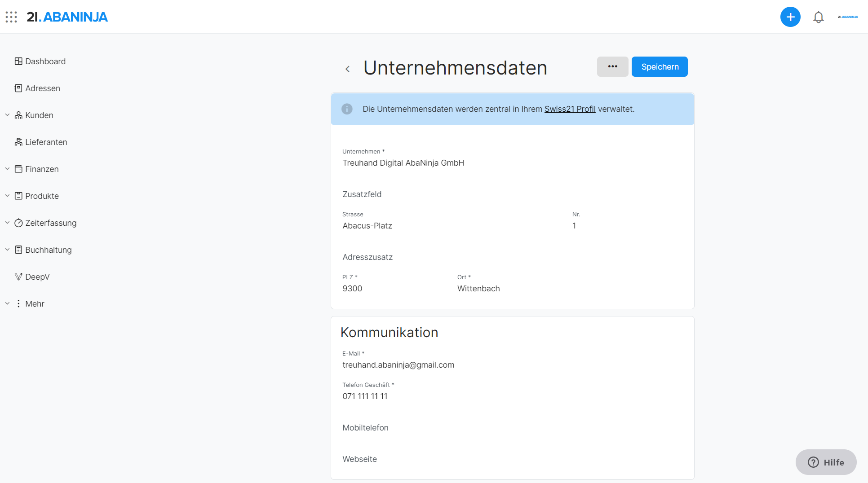Open the Hilfe help widget
This screenshot has height=483, width=868.
(x=826, y=462)
